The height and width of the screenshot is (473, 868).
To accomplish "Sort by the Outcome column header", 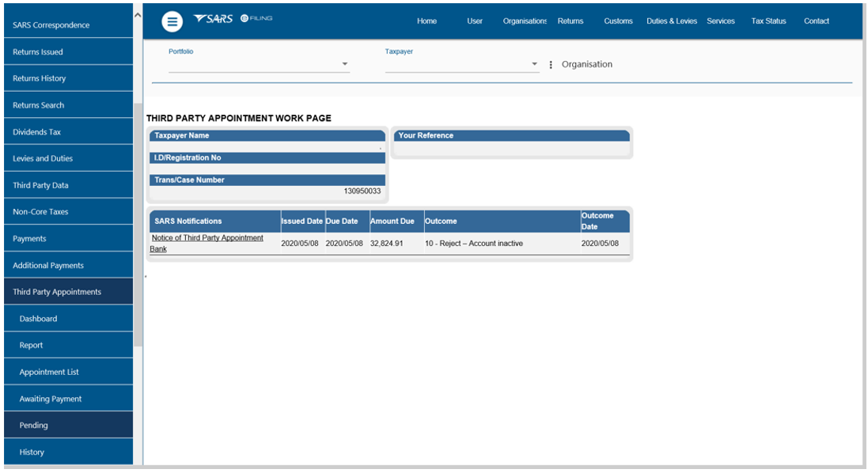I will click(441, 221).
